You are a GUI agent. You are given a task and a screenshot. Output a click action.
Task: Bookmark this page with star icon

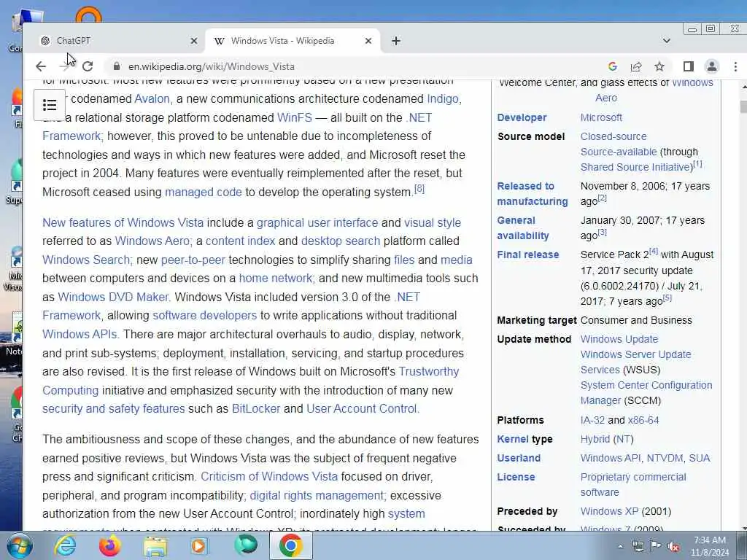(659, 66)
